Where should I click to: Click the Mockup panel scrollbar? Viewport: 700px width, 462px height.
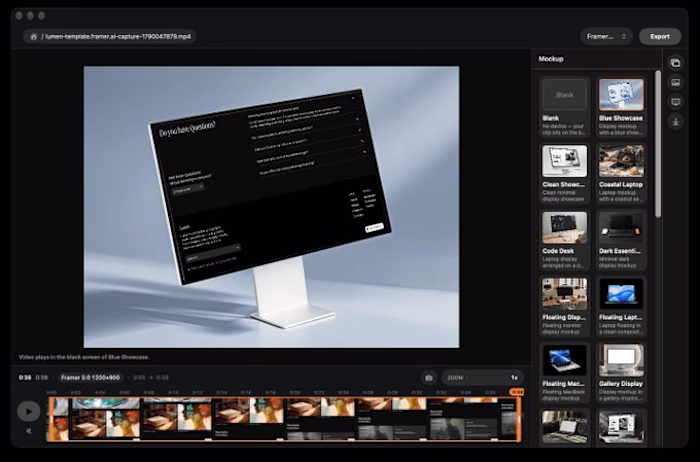[x=658, y=144]
